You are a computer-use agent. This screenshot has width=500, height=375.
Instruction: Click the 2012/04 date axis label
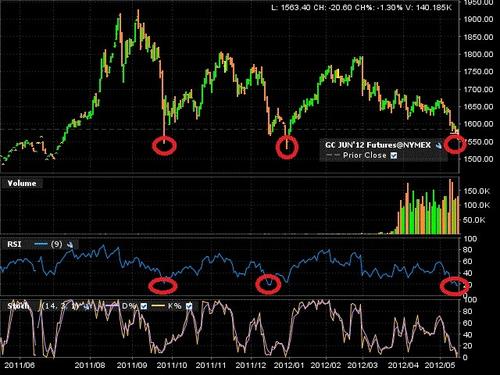[x=403, y=365]
